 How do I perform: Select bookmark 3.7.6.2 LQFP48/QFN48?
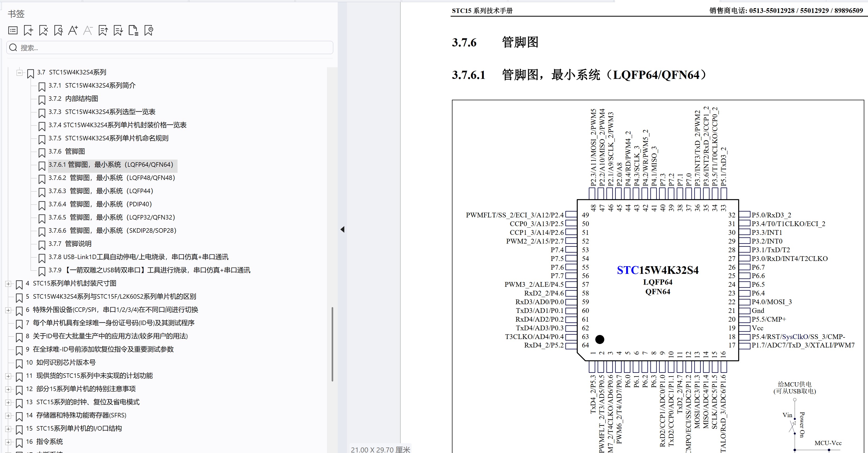[x=112, y=178]
